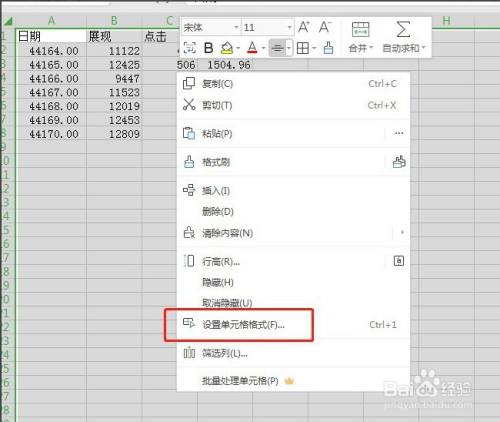Open the font name dropdown 宋体
This screenshot has width=500, height=422.
click(x=236, y=27)
